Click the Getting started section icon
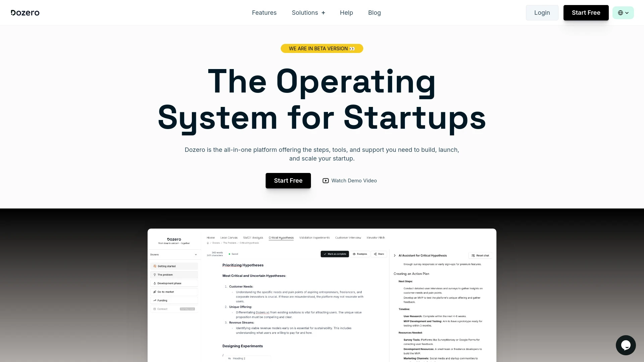 click(x=155, y=266)
